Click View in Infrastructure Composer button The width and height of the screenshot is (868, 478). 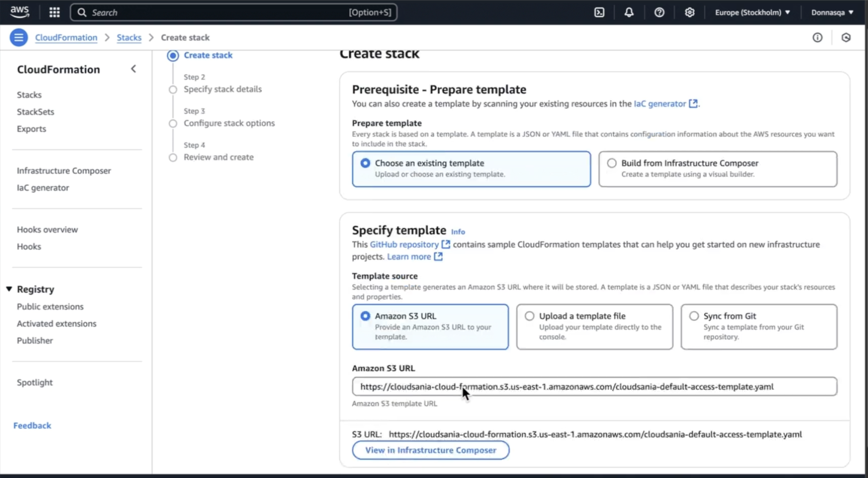(430, 450)
